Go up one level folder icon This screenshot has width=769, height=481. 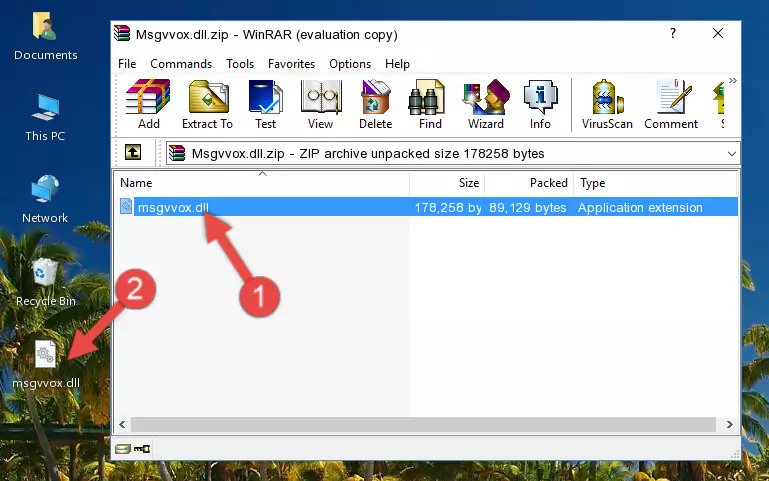point(133,152)
